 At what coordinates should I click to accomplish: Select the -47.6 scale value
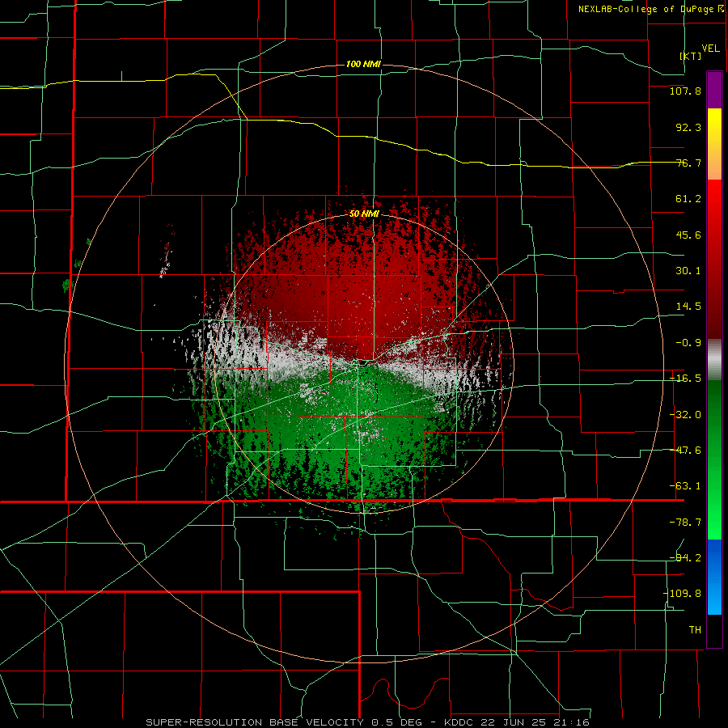click(685, 451)
